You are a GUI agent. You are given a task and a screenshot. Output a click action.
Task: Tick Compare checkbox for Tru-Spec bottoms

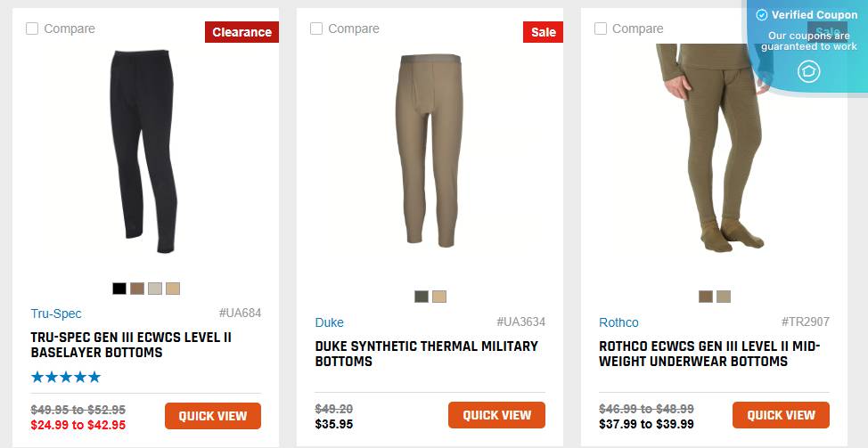point(32,29)
